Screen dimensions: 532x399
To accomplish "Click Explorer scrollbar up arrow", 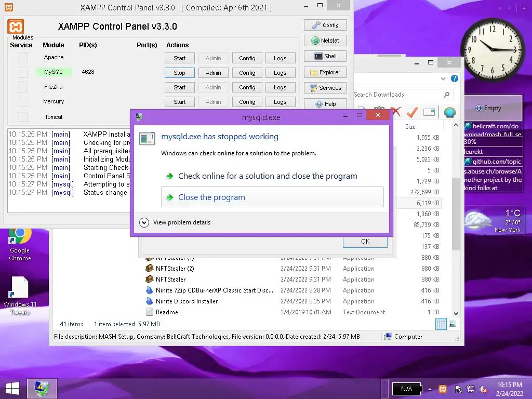I will (456, 125).
